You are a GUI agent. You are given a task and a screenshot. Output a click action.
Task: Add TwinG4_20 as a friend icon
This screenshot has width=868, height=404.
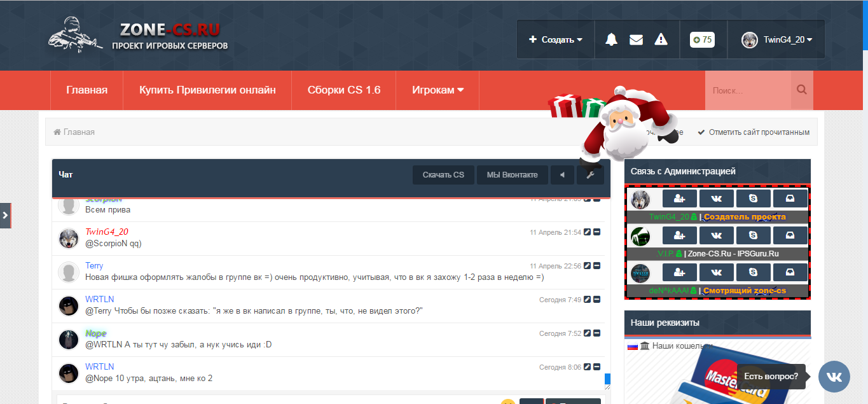click(x=680, y=199)
